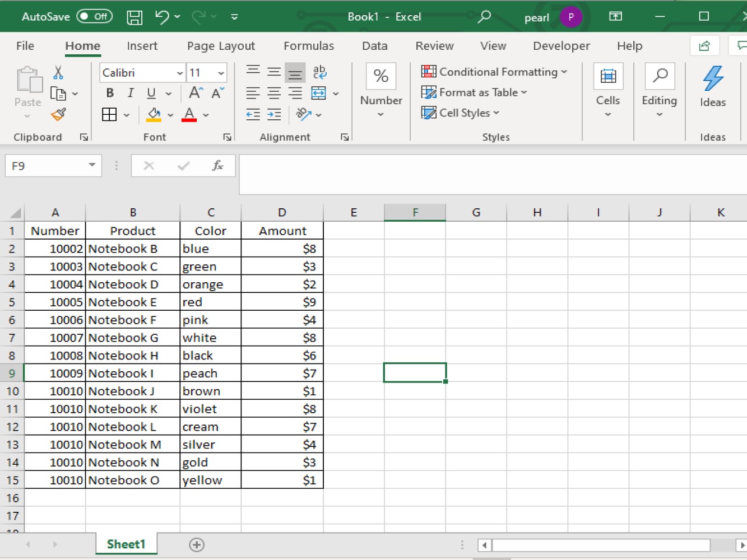Toggle Italic formatting

point(130,93)
